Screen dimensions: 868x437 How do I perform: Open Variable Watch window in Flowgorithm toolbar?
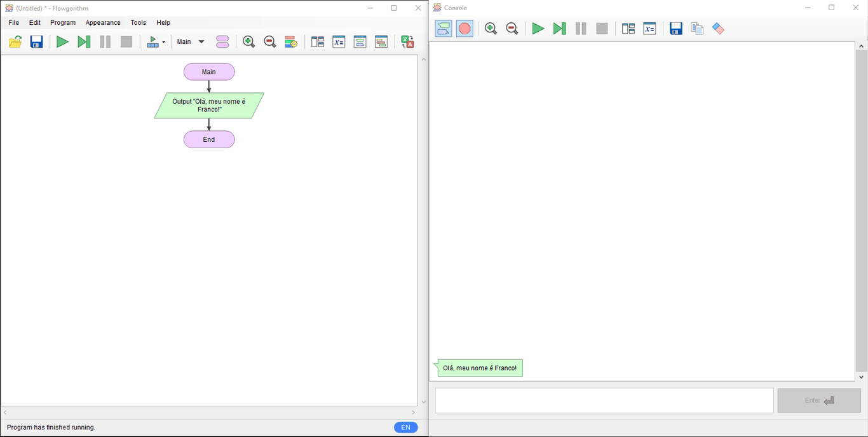(339, 42)
